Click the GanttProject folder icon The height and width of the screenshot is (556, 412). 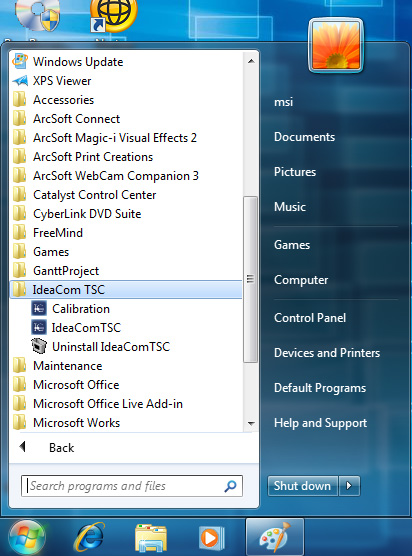pos(20,271)
